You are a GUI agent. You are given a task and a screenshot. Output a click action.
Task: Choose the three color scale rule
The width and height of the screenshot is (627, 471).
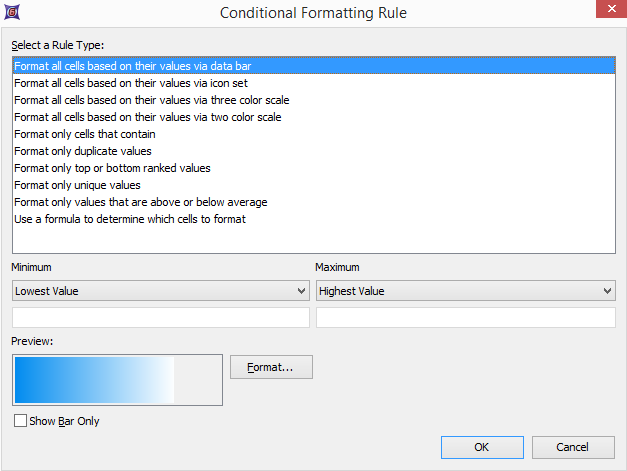click(151, 100)
